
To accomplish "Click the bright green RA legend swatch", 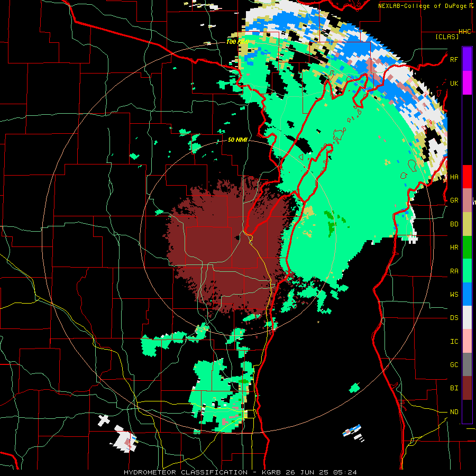I will pyautogui.click(x=467, y=271).
